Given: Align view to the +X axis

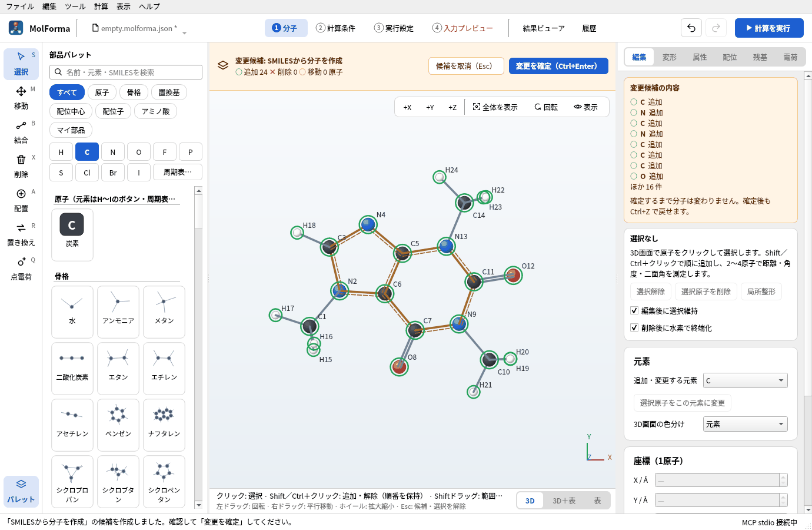Looking at the screenshot, I should (x=407, y=107).
